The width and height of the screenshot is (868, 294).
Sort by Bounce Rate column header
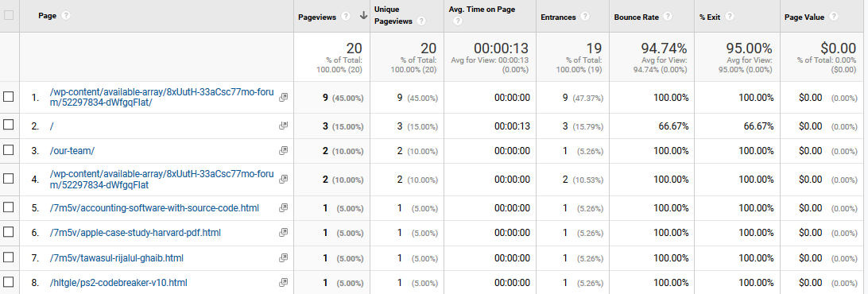click(x=636, y=17)
